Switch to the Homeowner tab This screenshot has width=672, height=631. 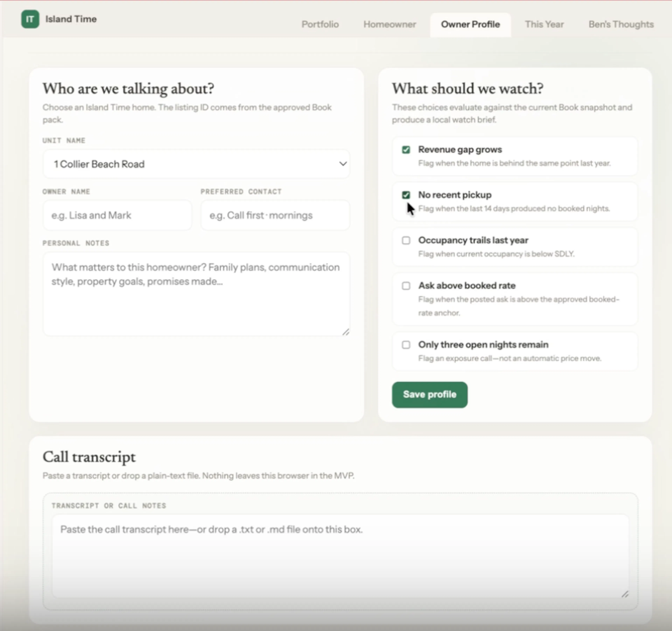[x=389, y=24]
